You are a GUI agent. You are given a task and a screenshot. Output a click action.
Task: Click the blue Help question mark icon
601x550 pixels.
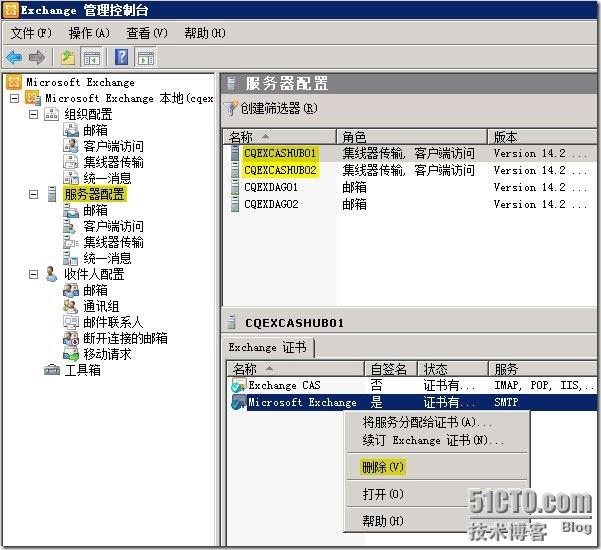pyautogui.click(x=121, y=58)
